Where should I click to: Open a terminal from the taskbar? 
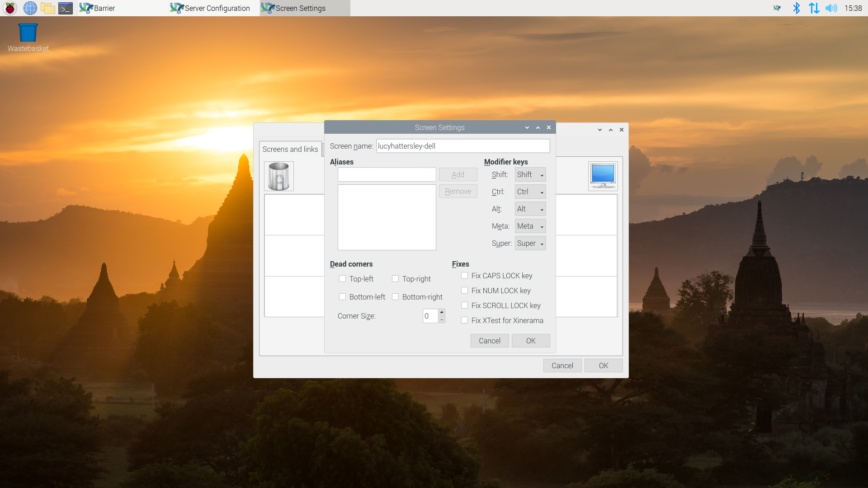point(65,8)
